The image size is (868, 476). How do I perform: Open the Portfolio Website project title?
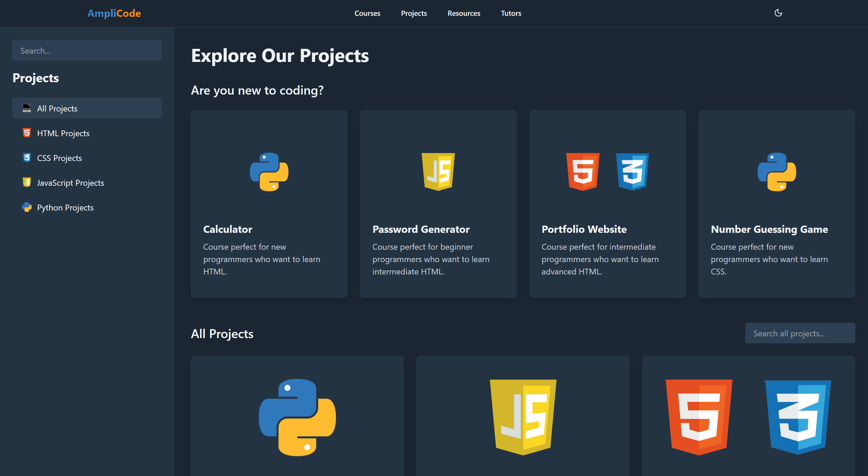click(x=584, y=229)
